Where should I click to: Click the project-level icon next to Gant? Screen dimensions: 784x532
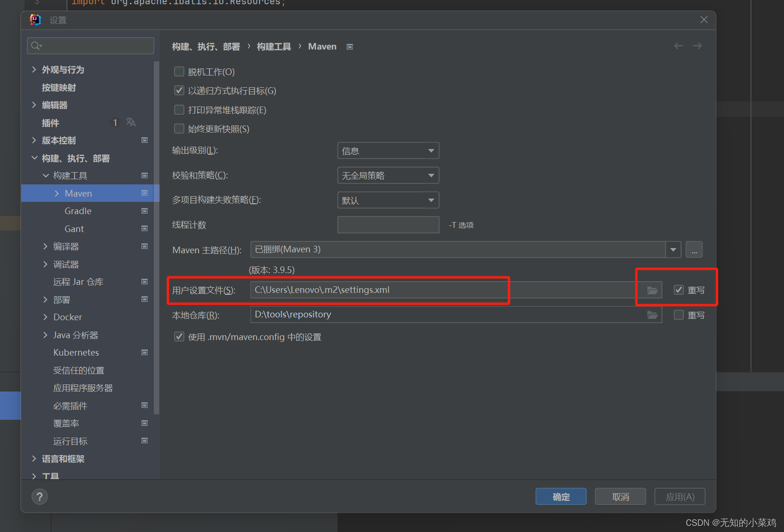145,229
